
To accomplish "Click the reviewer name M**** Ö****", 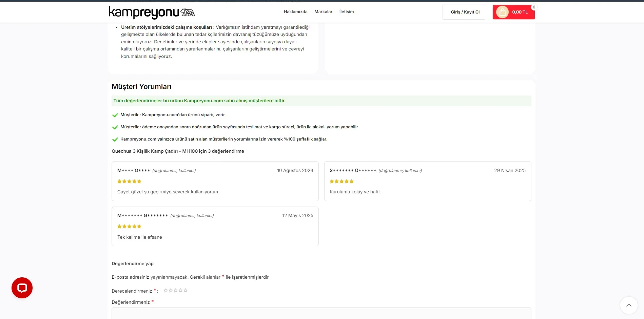I will point(134,171).
